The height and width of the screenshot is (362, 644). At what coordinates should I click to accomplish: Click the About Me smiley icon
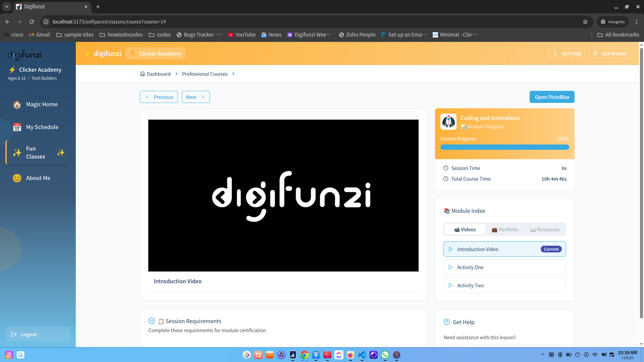pyautogui.click(x=17, y=178)
